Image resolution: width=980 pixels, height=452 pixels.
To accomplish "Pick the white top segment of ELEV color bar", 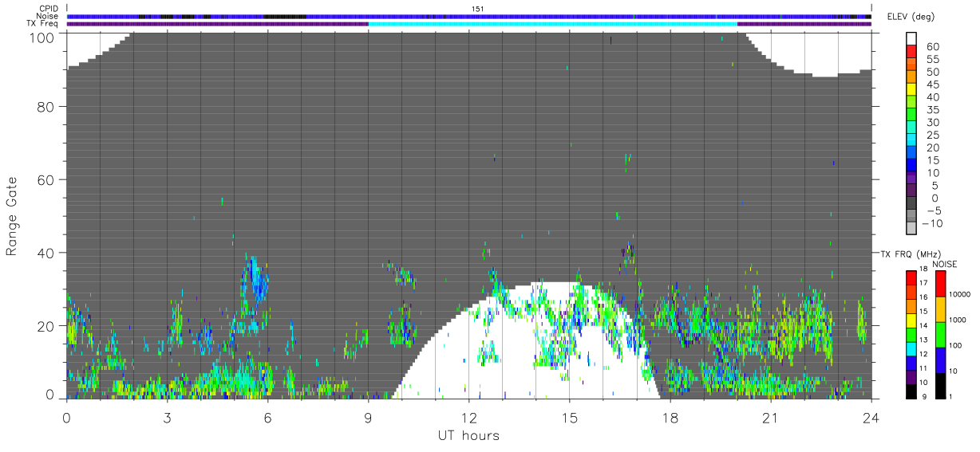I will pos(912,38).
